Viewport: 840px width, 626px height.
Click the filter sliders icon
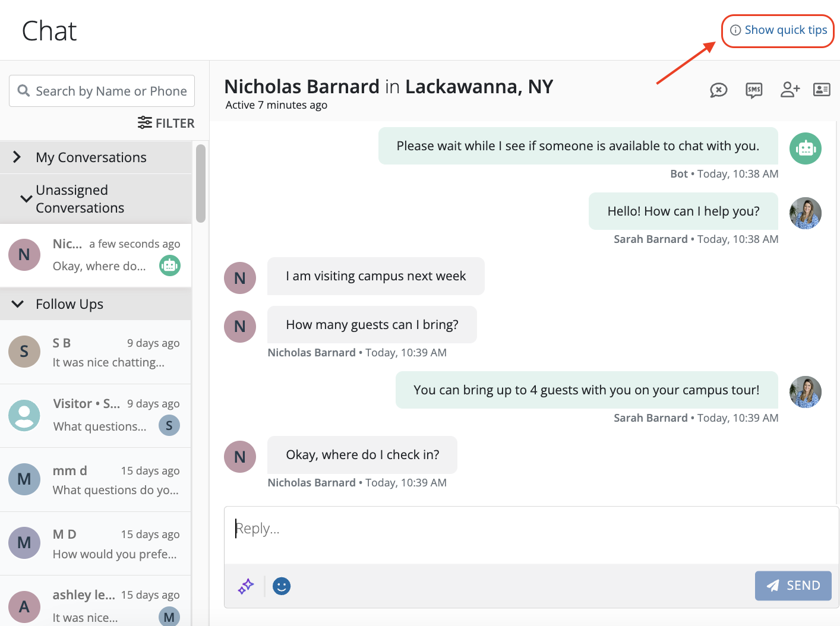144,123
